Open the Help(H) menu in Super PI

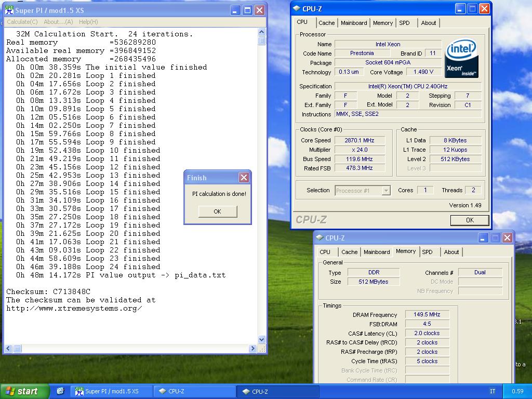tap(88, 22)
